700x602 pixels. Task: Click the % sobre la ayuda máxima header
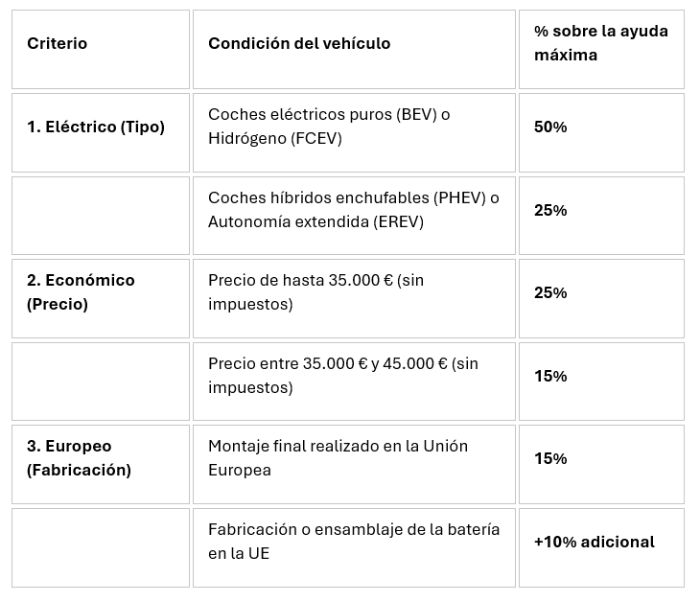(601, 50)
